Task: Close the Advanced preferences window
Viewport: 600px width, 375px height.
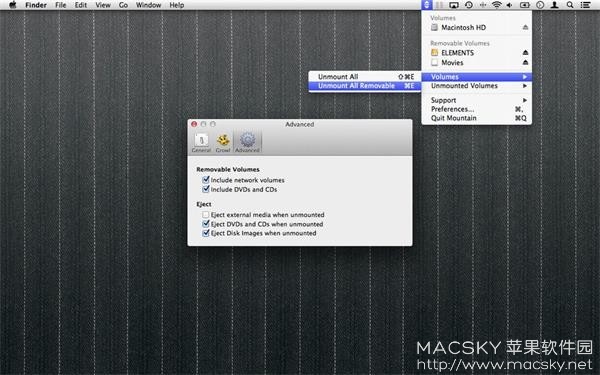Action: point(194,124)
